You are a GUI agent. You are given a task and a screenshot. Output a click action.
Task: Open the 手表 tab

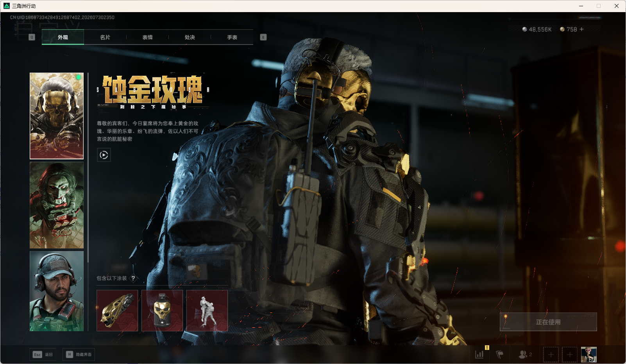[x=232, y=37]
